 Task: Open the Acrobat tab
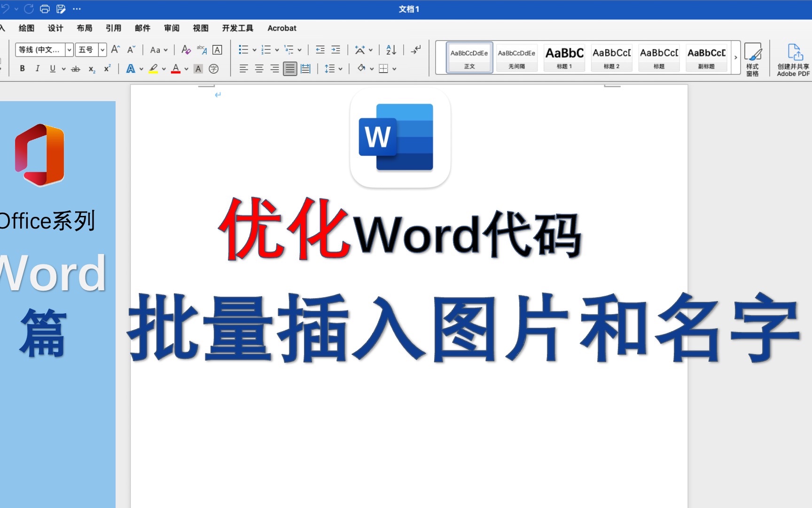click(282, 28)
